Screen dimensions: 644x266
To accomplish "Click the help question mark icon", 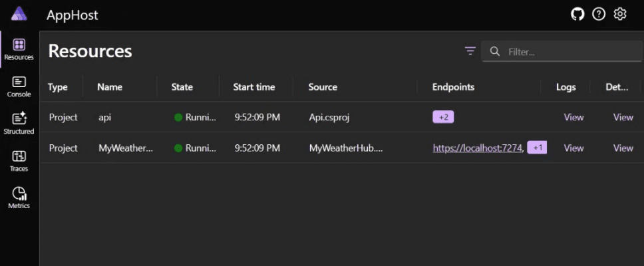I will pos(599,14).
